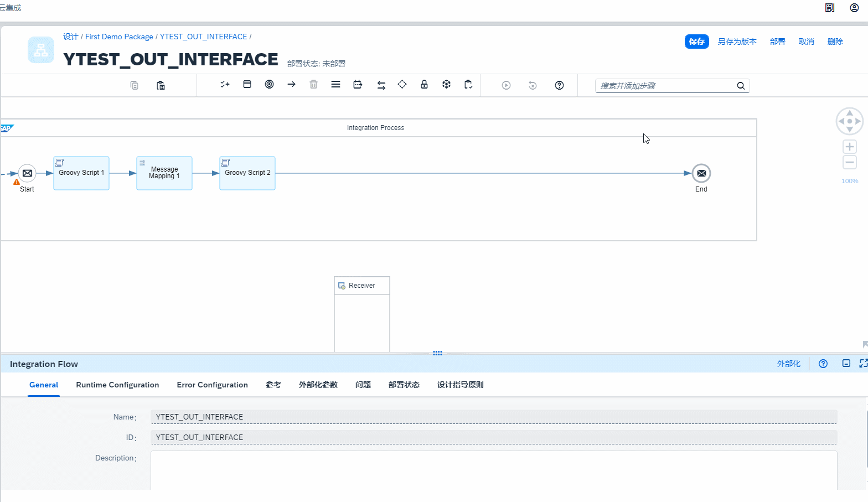Viewport: 868px width, 502px height.
Task: Minimize the Integration Flow properties panel
Action: tap(846, 364)
